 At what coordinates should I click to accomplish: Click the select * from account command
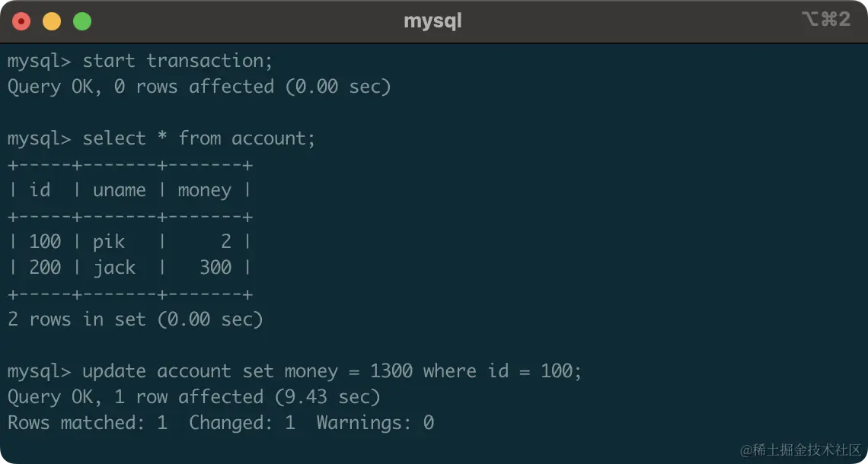[198, 138]
